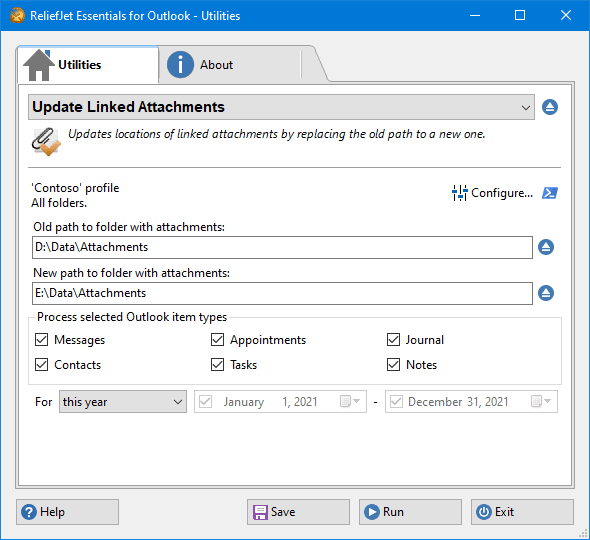Click the Run button
This screenshot has height=540, width=590.
410,512
